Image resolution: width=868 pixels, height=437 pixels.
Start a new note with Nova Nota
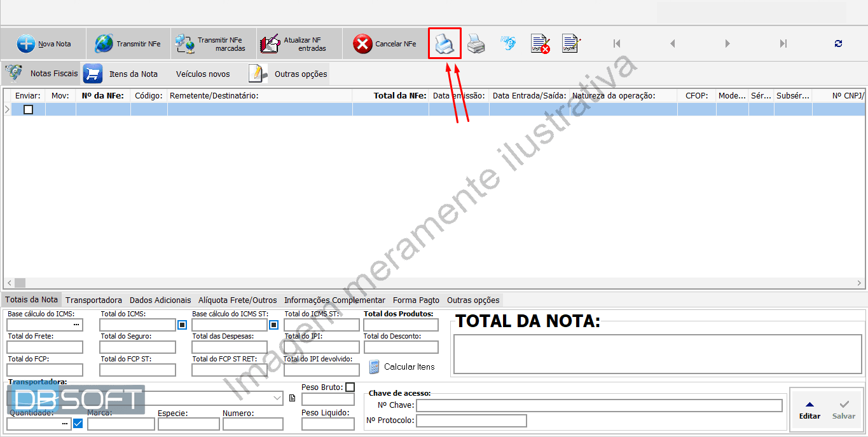pos(43,43)
